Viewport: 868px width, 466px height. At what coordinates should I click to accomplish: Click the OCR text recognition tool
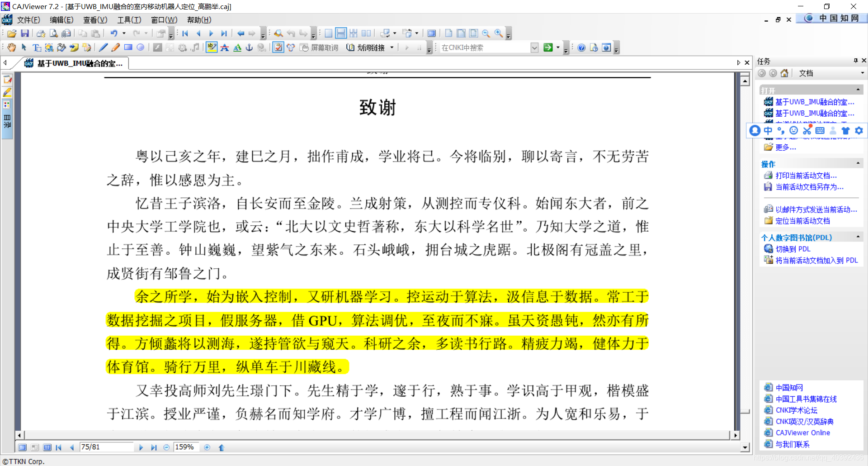coord(61,48)
